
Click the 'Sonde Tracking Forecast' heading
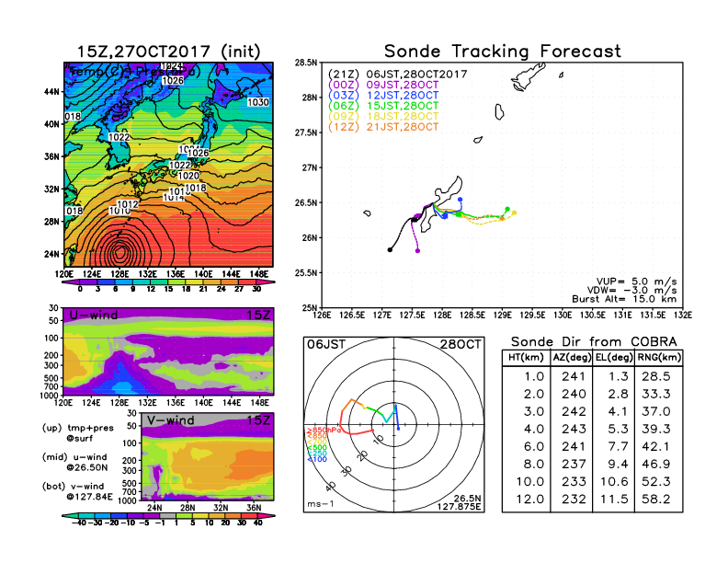(503, 51)
